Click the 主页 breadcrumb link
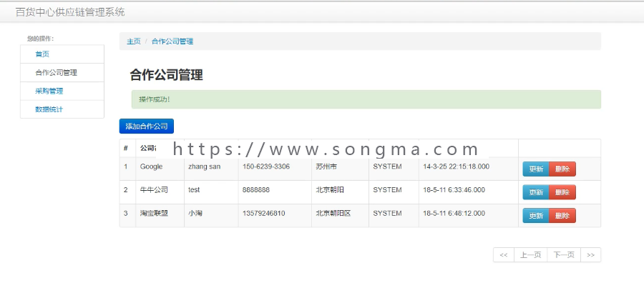Screen dimensions: 644x298 coord(134,41)
